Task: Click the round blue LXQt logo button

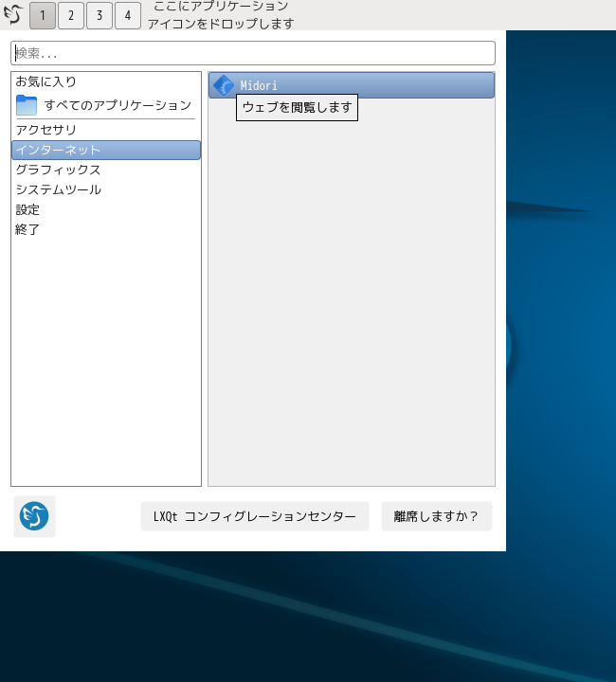Action: tap(34, 516)
